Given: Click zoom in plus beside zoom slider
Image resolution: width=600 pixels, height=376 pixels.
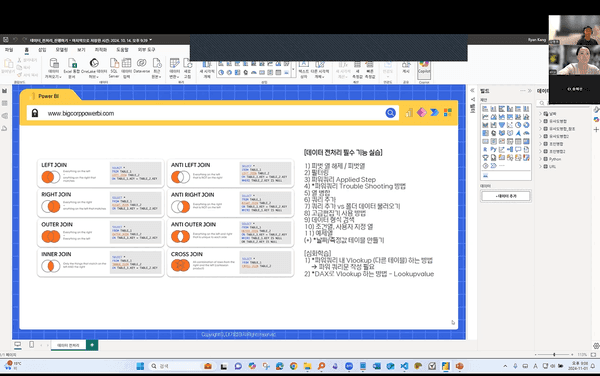Looking at the screenshot, I should coord(572,355).
